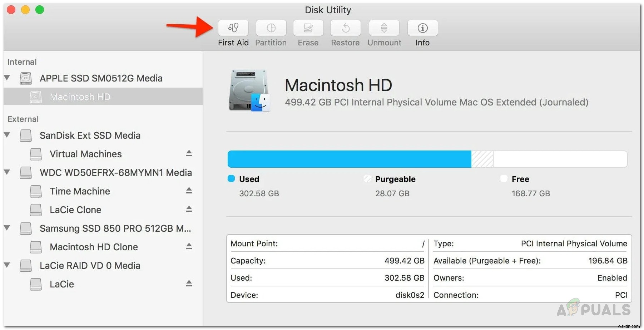Collapse the SanDisk Ext SSD Media entry
Screen dimensions: 644x330
[x=7, y=135]
